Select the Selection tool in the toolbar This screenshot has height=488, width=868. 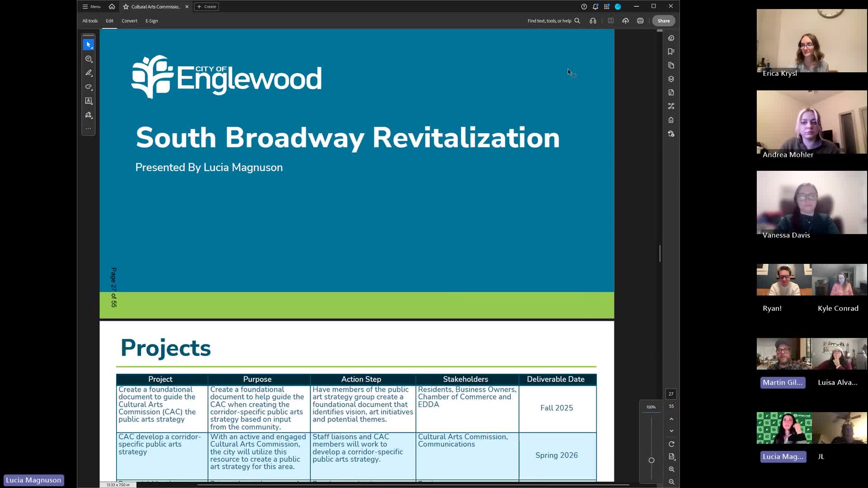tap(89, 44)
